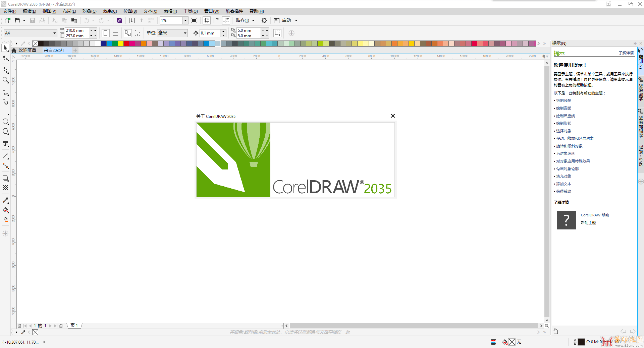Open the units 毫米 dropdown
This screenshot has width=644, height=348.
tap(185, 33)
